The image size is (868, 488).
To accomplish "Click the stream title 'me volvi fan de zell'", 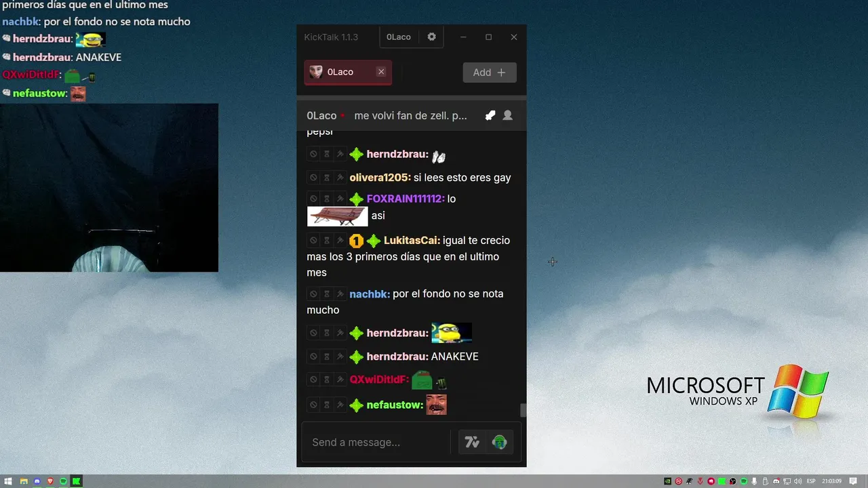I will tap(410, 116).
